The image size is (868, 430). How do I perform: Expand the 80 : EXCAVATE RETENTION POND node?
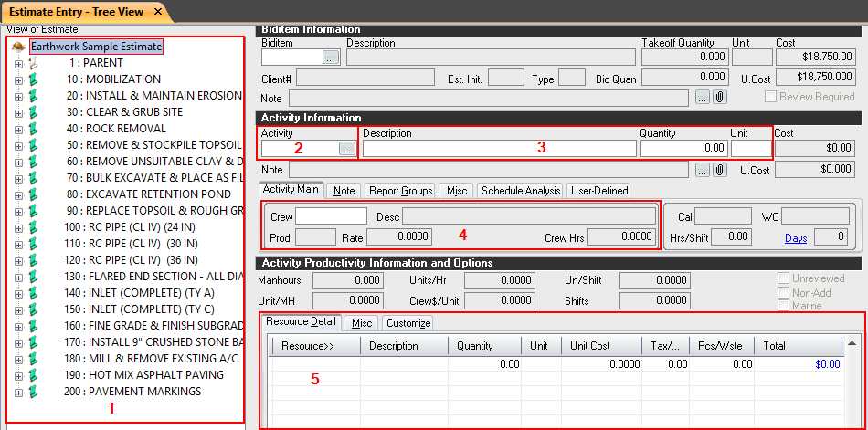(x=18, y=194)
